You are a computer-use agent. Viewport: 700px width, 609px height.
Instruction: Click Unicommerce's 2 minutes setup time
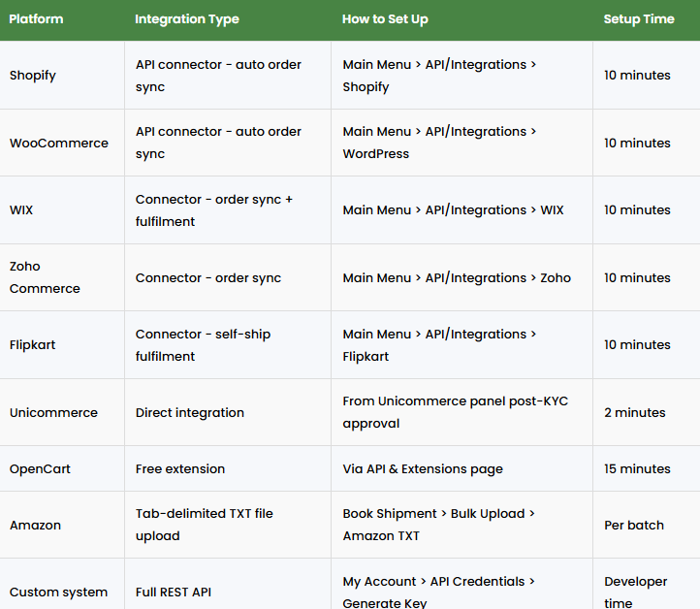tap(647, 412)
